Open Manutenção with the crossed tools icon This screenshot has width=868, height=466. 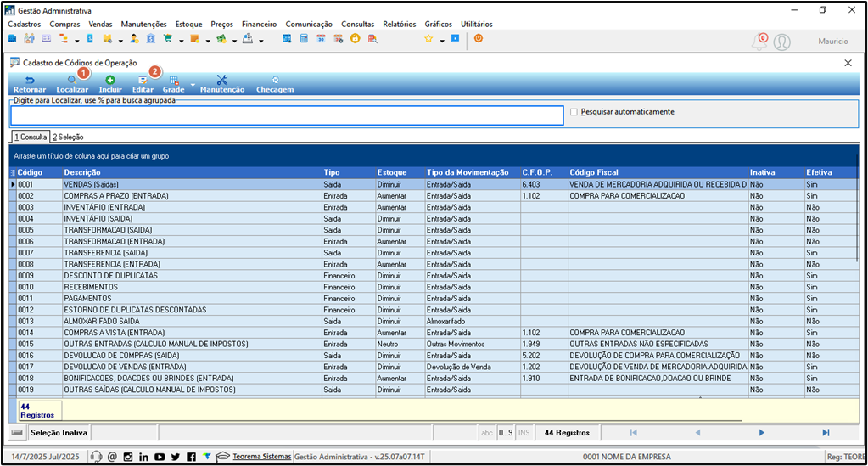pos(222,84)
